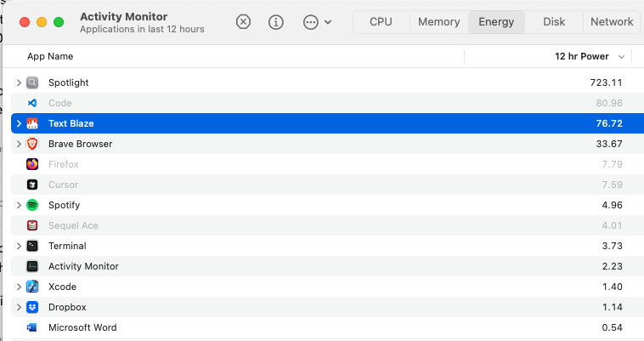Click the green zoom window button
The height and width of the screenshot is (341, 644).
[59, 22]
